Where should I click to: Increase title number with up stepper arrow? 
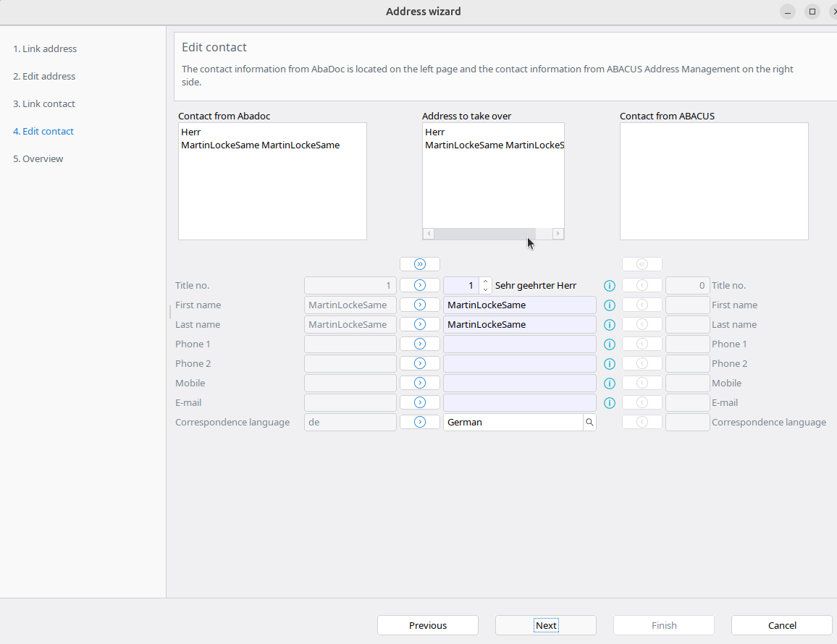click(486, 281)
